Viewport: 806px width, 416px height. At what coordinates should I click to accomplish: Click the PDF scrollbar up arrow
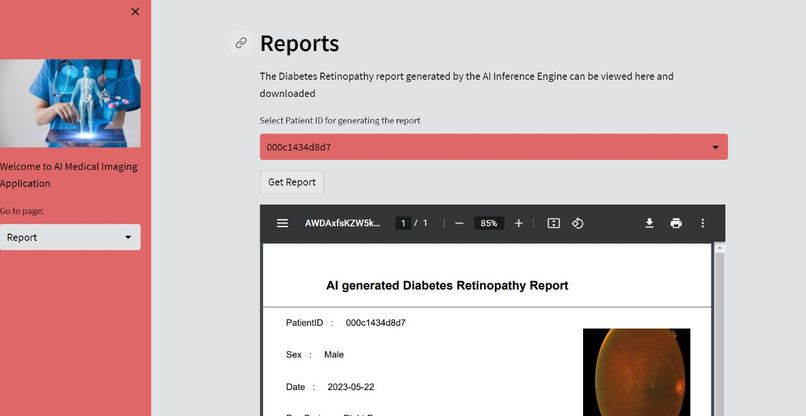coord(720,248)
